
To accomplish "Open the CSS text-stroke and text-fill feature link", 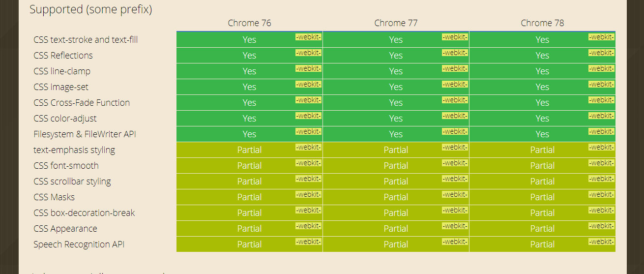I will [86, 40].
